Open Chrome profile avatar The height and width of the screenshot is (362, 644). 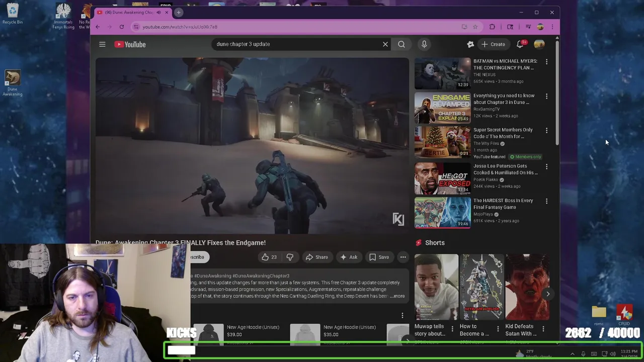[540, 27]
